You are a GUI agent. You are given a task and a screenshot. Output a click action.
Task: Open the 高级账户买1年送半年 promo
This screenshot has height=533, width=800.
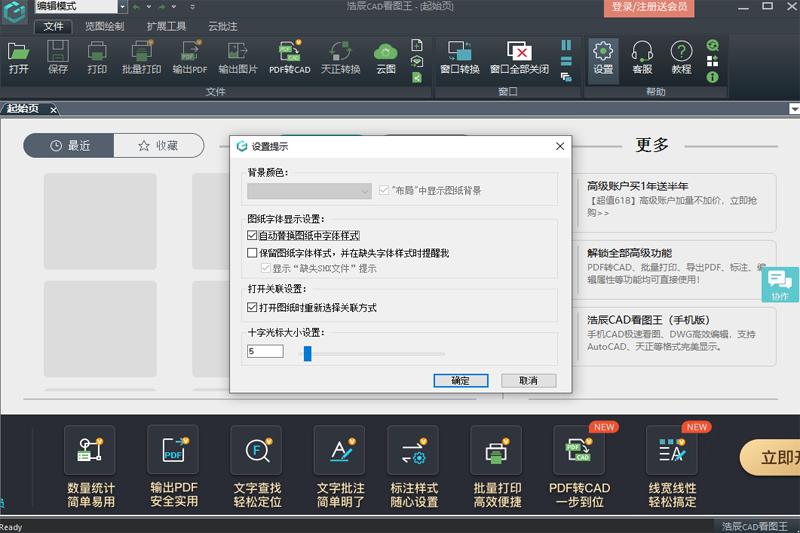point(676,203)
